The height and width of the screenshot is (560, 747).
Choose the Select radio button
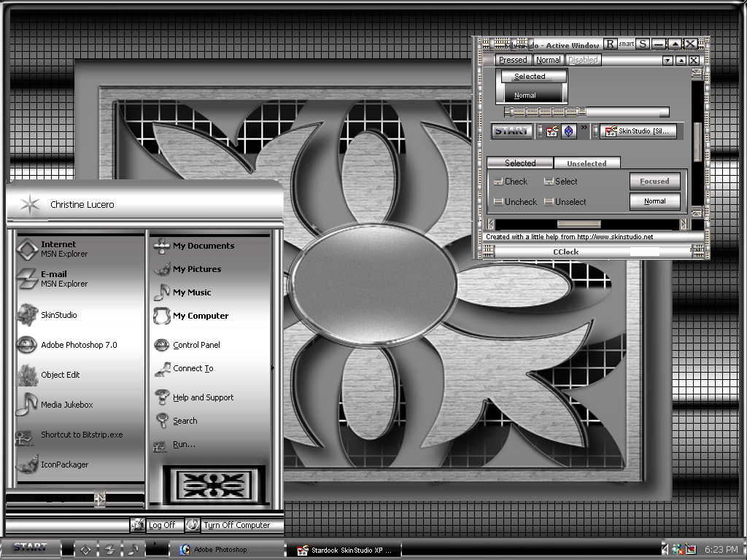tap(549, 182)
